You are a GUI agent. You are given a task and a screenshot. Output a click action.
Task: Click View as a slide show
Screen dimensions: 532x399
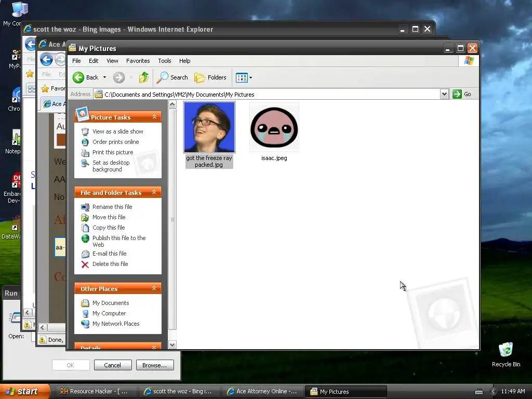118,131
